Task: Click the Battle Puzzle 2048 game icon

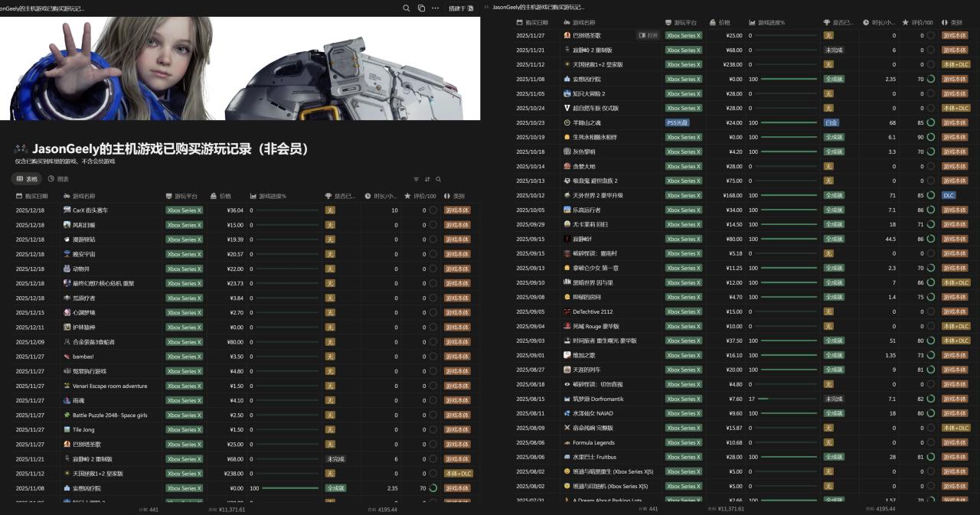Action: point(67,415)
